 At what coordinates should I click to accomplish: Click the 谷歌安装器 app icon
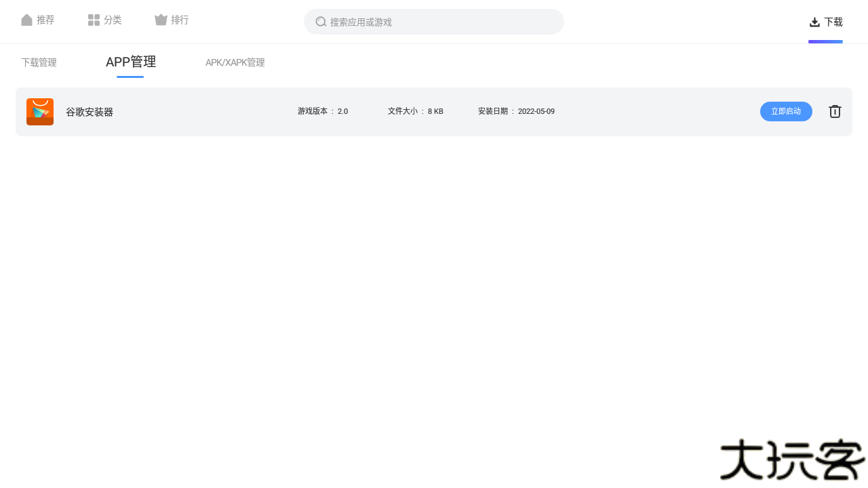40,112
